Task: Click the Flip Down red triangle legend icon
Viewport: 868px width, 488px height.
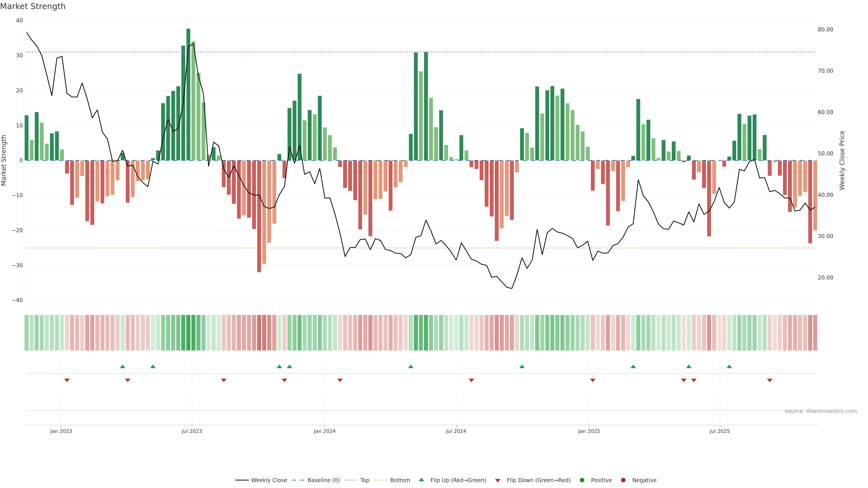Action: click(x=498, y=481)
